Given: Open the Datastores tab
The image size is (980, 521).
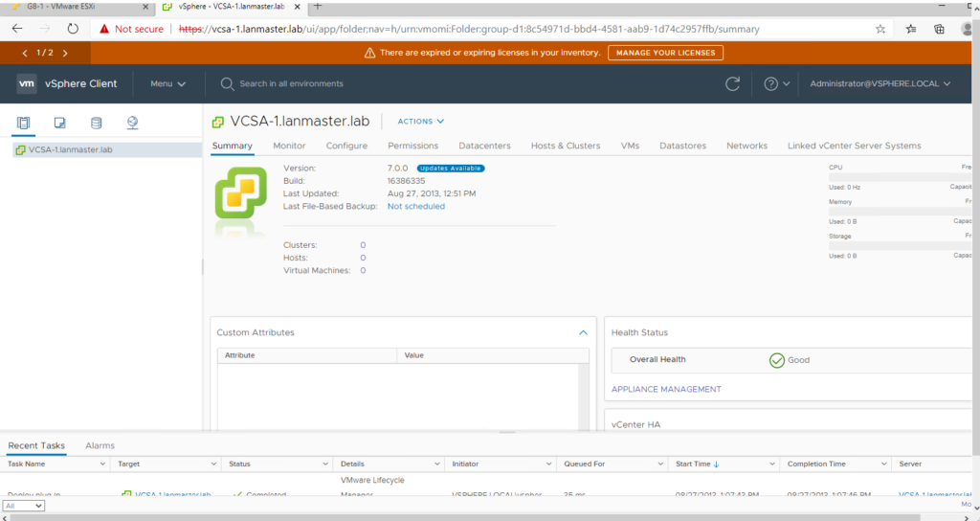Looking at the screenshot, I should tap(682, 146).
